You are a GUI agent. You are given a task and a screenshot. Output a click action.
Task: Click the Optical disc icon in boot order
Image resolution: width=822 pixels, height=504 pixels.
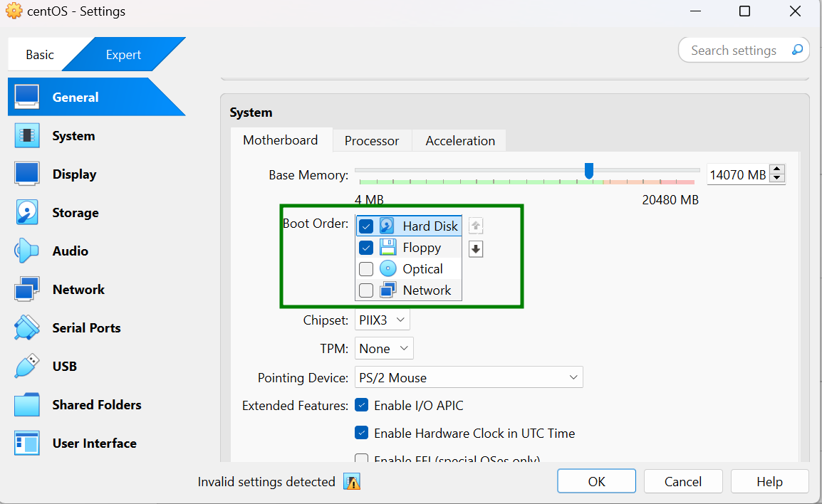click(387, 269)
